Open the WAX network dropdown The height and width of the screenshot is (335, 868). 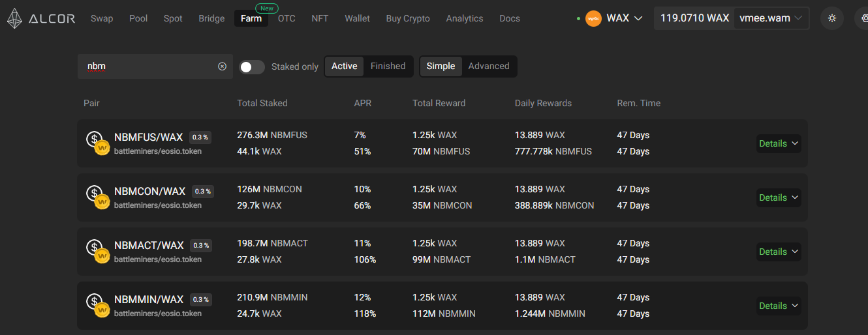click(x=613, y=18)
